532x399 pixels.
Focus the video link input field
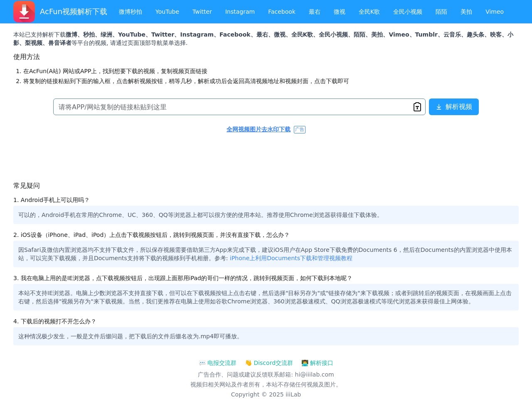pyautogui.click(x=233, y=107)
